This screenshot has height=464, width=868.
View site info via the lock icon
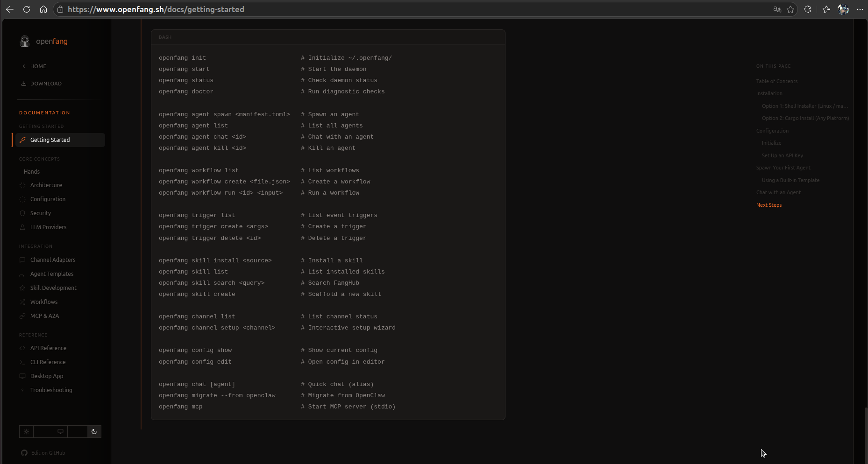click(x=60, y=9)
